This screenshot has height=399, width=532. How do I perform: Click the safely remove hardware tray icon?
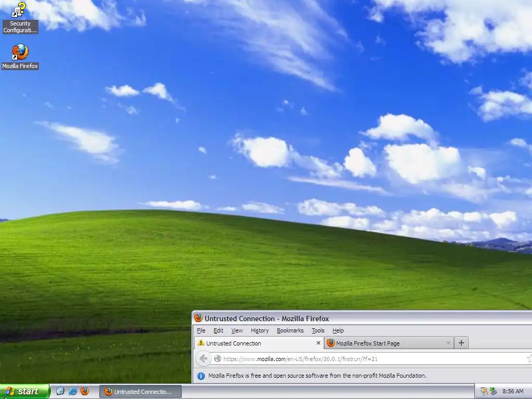click(x=494, y=392)
